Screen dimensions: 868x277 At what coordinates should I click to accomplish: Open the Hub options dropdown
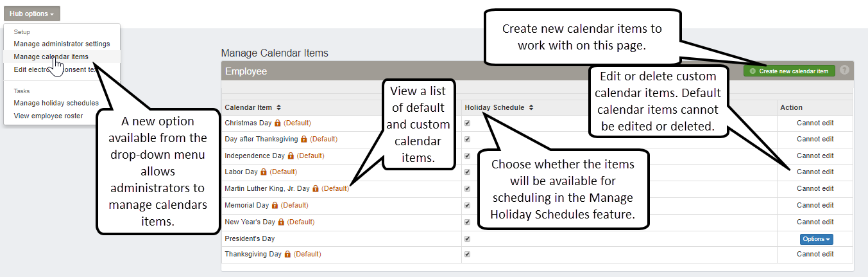[31, 13]
